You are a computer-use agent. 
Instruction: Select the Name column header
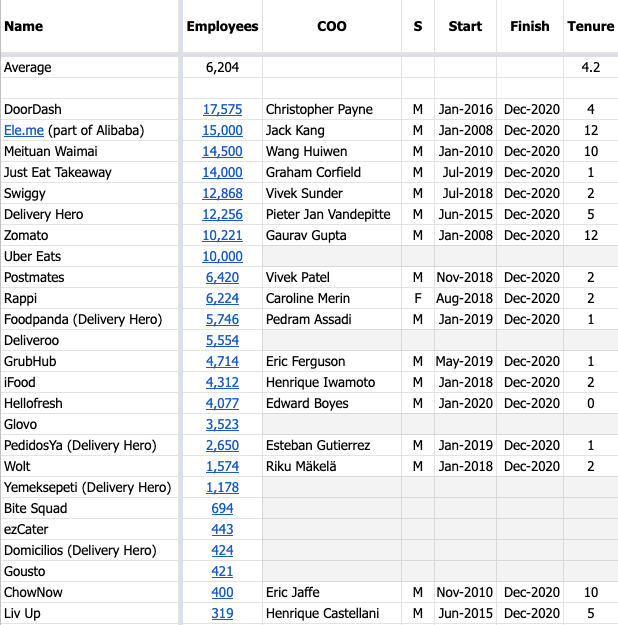click(x=90, y=26)
